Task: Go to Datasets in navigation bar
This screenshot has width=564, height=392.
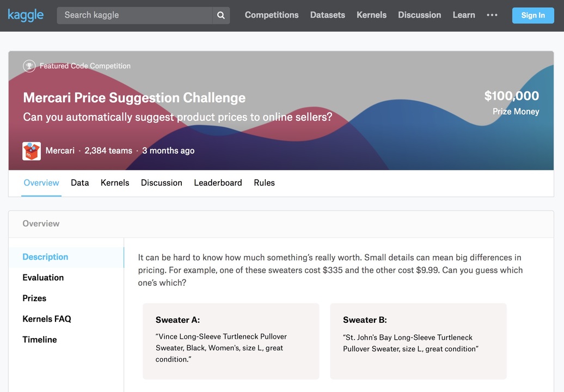Action: pos(327,15)
